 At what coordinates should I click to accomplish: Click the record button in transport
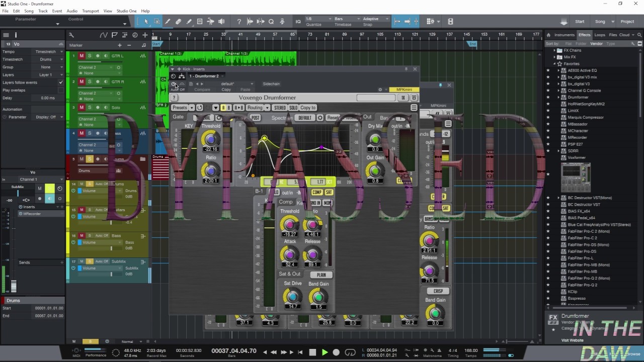(336, 352)
